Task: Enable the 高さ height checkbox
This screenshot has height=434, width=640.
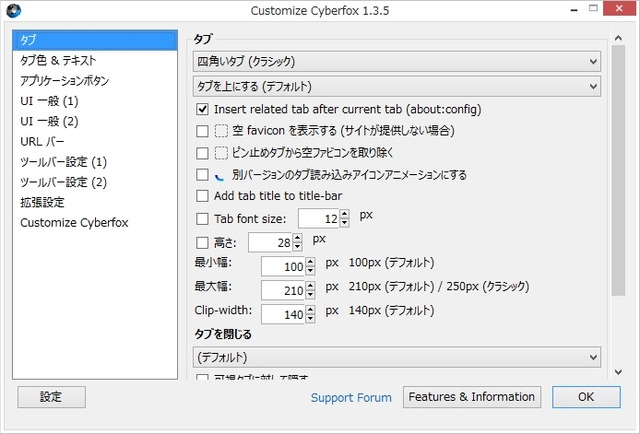Action: tap(202, 243)
